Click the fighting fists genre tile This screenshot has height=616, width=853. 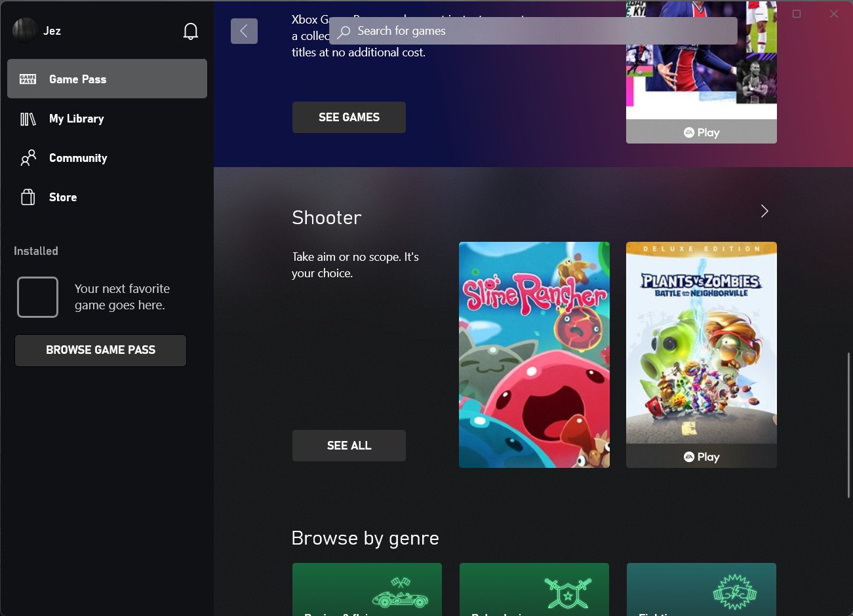click(702, 589)
